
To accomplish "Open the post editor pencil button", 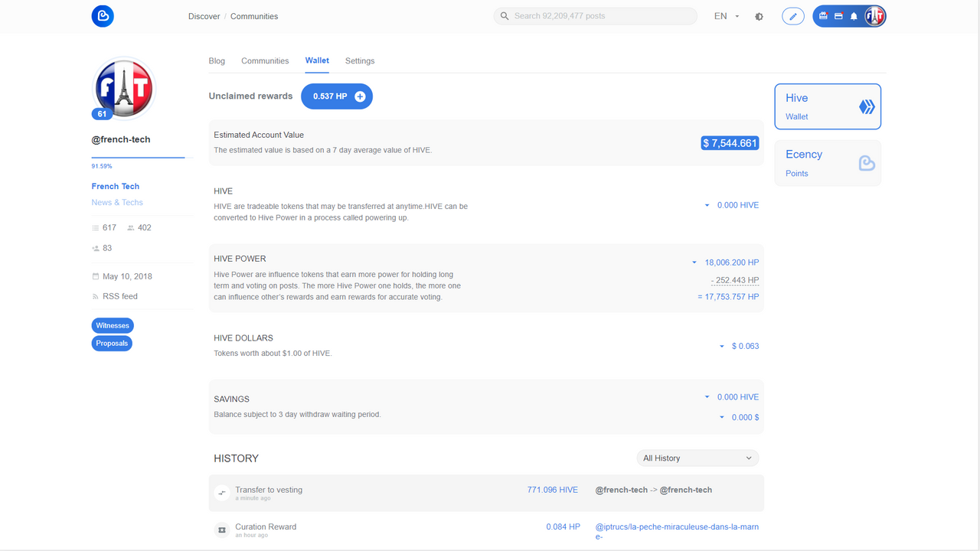I will (x=793, y=16).
